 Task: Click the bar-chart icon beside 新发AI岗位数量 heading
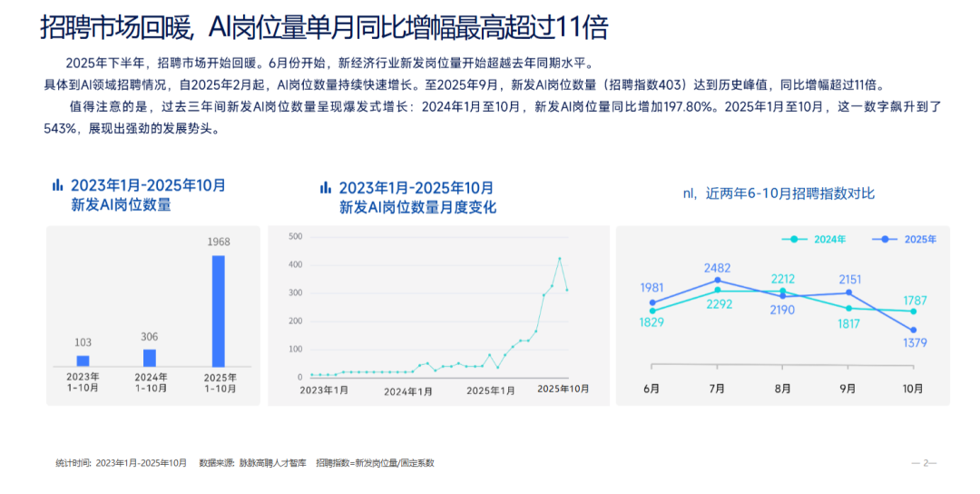[x=57, y=184]
